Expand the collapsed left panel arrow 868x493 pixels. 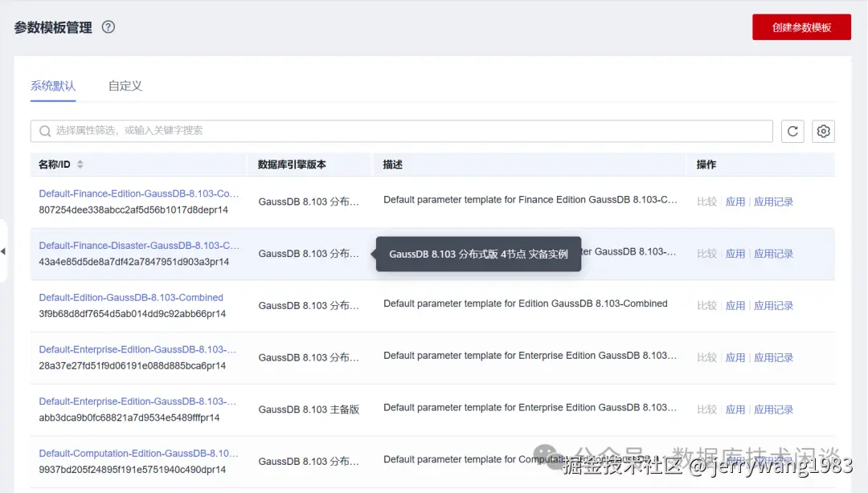[x=4, y=251]
